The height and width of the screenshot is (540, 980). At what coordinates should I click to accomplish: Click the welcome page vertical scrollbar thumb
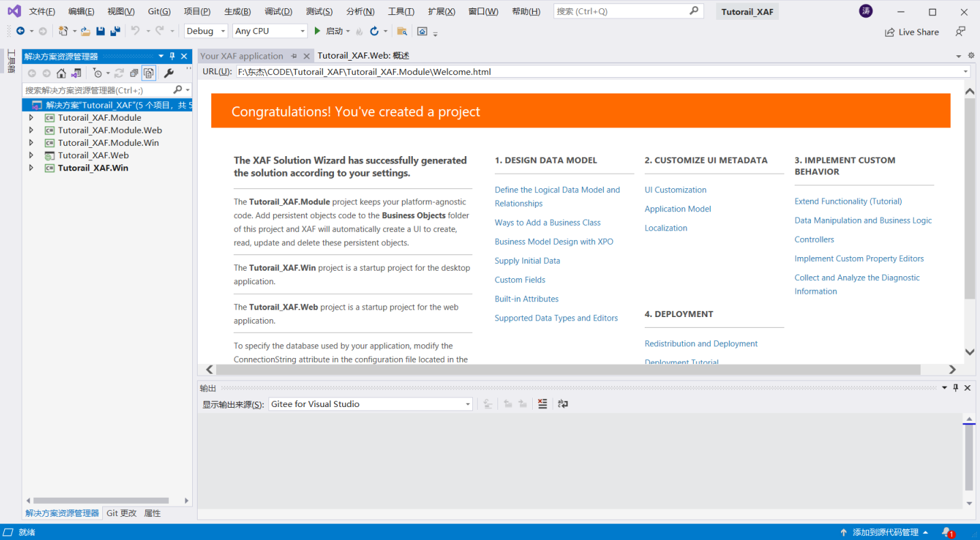click(970, 197)
